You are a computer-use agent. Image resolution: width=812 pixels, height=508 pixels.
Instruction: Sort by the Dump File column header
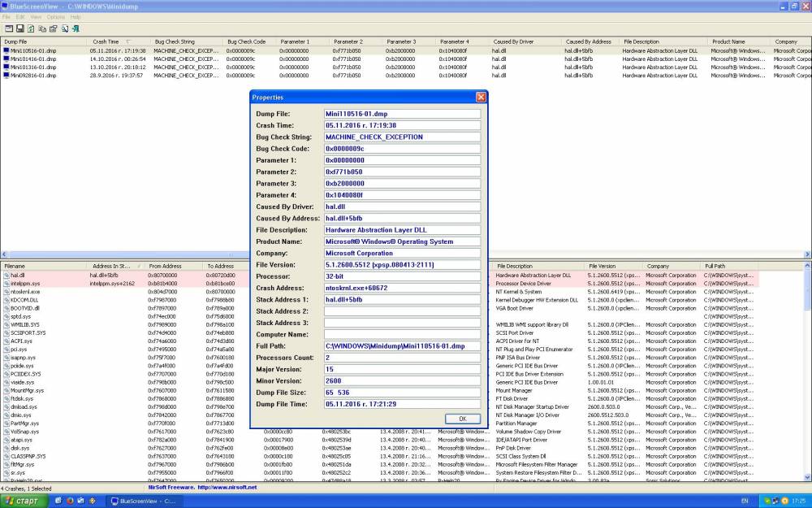[44, 41]
